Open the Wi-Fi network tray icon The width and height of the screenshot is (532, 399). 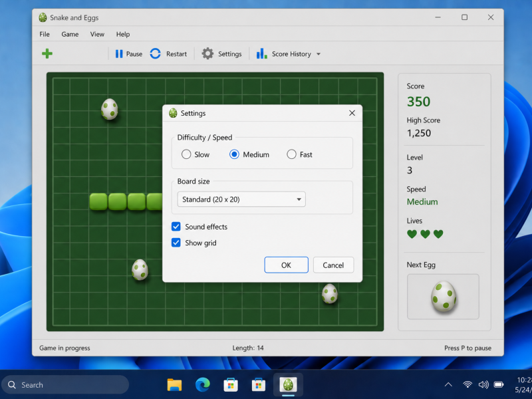467,384
